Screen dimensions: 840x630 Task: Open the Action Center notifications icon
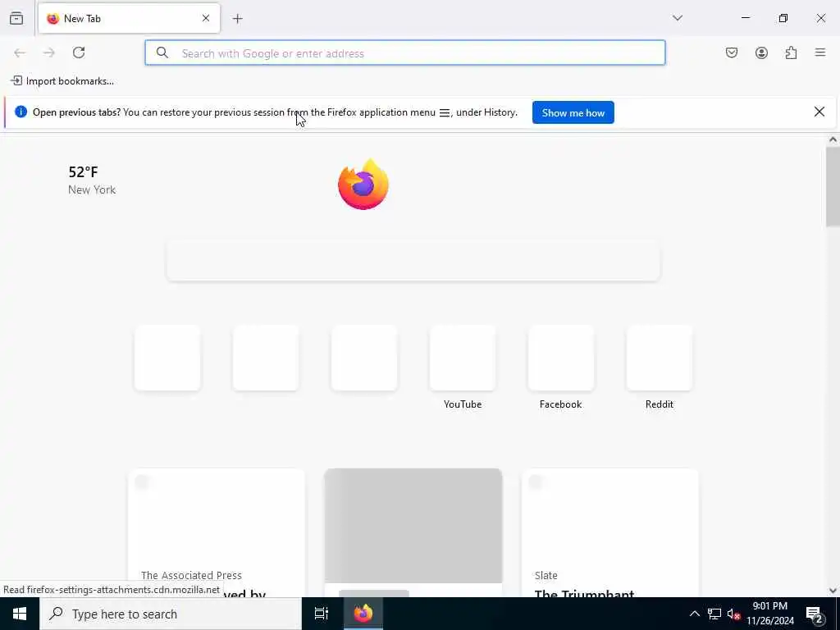(815, 614)
